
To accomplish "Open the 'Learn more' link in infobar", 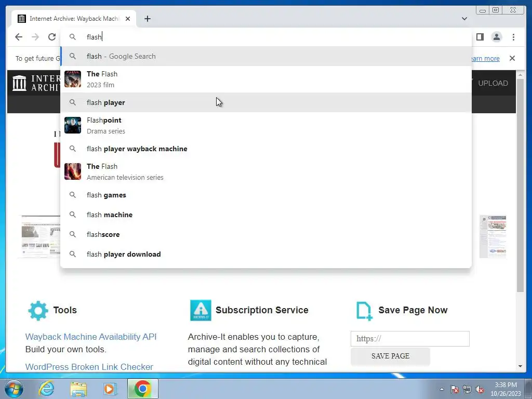I will click(x=486, y=58).
